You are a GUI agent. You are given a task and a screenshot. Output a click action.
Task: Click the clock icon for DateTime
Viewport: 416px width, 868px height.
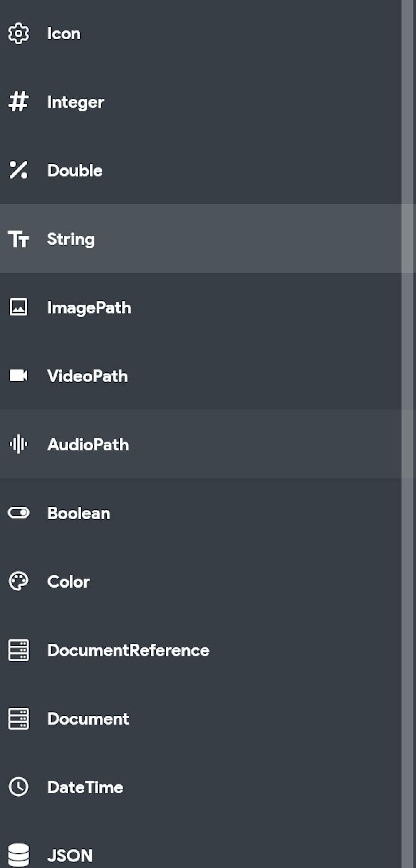coord(19,787)
